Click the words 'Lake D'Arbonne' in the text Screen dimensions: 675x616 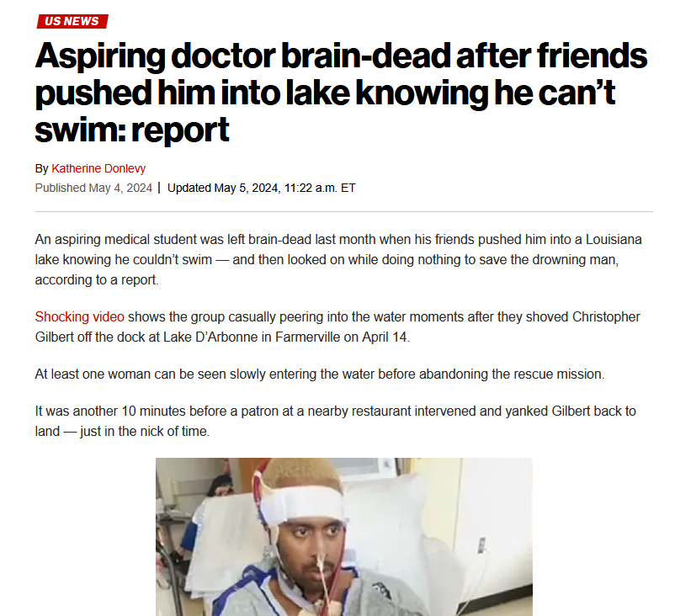pyautogui.click(x=210, y=337)
